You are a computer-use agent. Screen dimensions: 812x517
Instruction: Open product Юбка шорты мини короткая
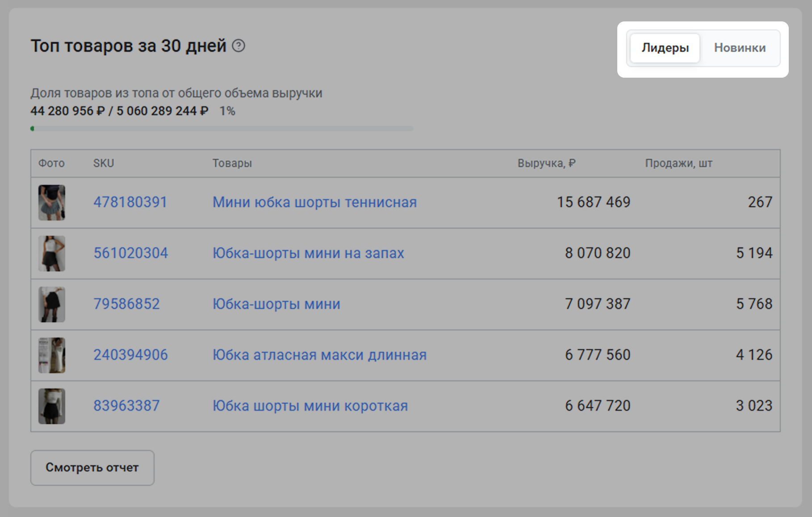(x=310, y=406)
